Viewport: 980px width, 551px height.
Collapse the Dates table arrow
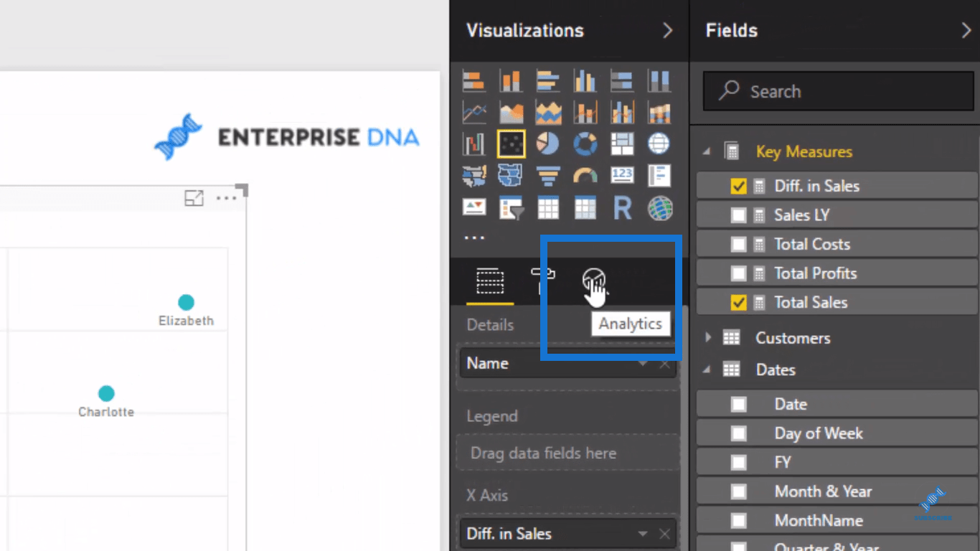[708, 370]
